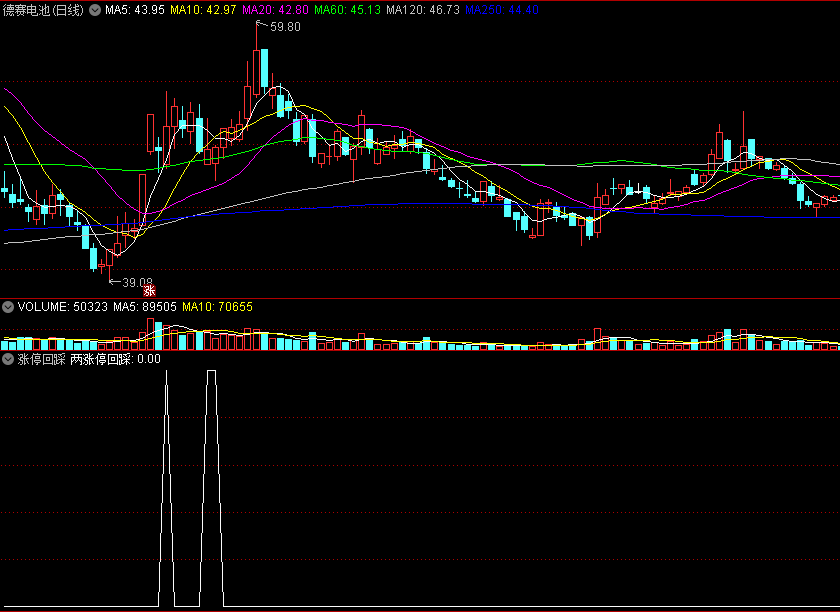The height and width of the screenshot is (612, 840).
Task: Click the 59.80 high price annotation
Action: click(x=285, y=27)
